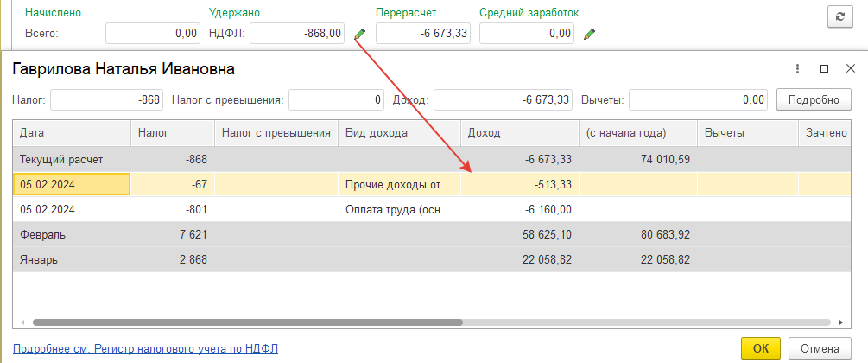This screenshot has height=363, width=868.
Task: Click the scrollbar left arrow
Action: click(x=23, y=322)
